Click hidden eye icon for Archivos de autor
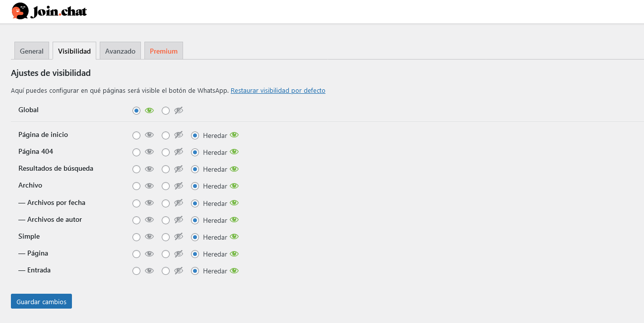Image resolution: width=644 pixels, height=323 pixels. pos(179,220)
